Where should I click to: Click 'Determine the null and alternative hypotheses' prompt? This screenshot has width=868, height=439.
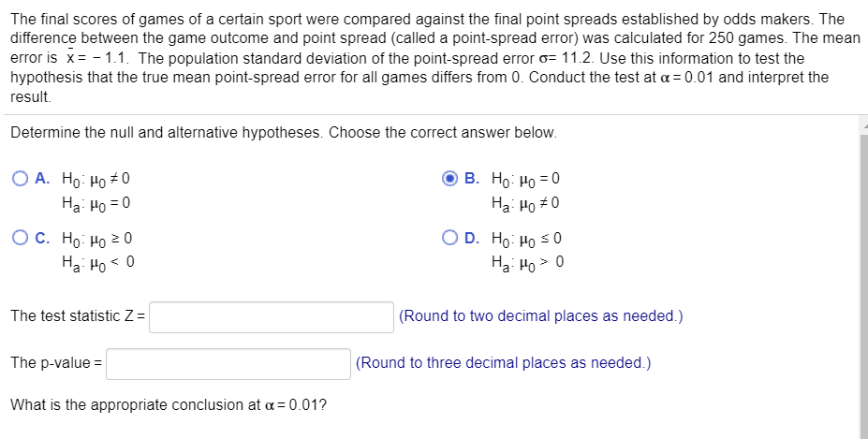point(283,133)
